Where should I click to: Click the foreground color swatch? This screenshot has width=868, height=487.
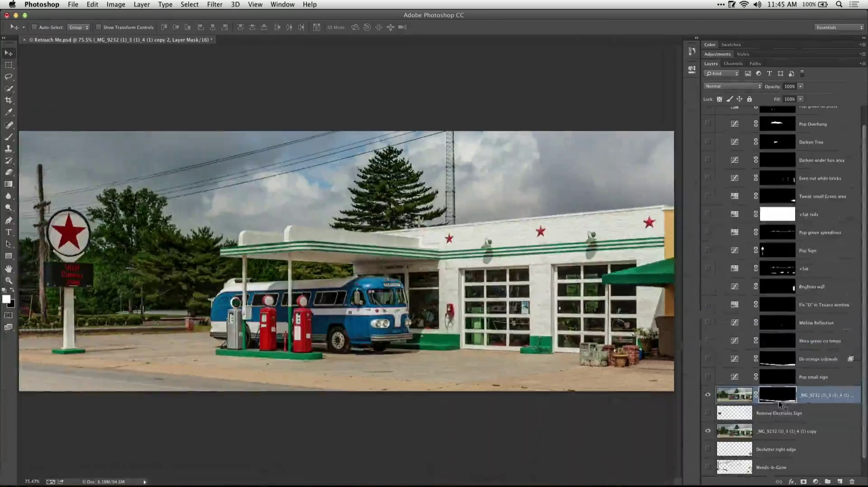click(6, 299)
